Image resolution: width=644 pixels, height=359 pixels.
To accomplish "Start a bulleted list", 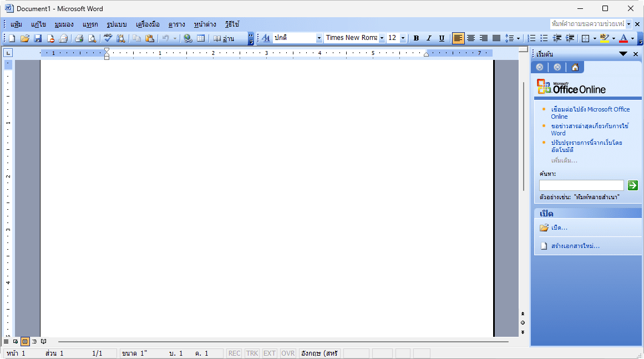I will pyautogui.click(x=544, y=38).
